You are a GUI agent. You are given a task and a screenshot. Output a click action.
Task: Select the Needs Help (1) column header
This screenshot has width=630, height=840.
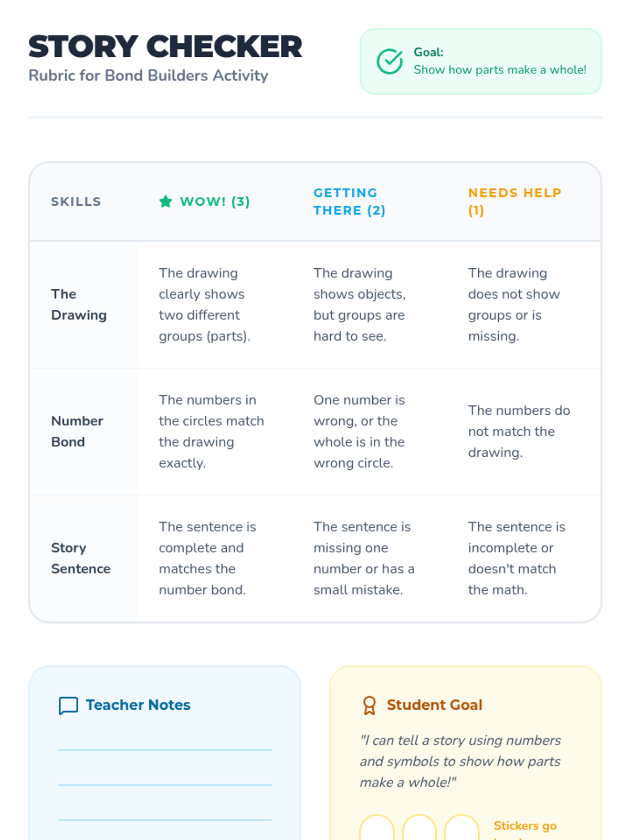[x=514, y=202]
